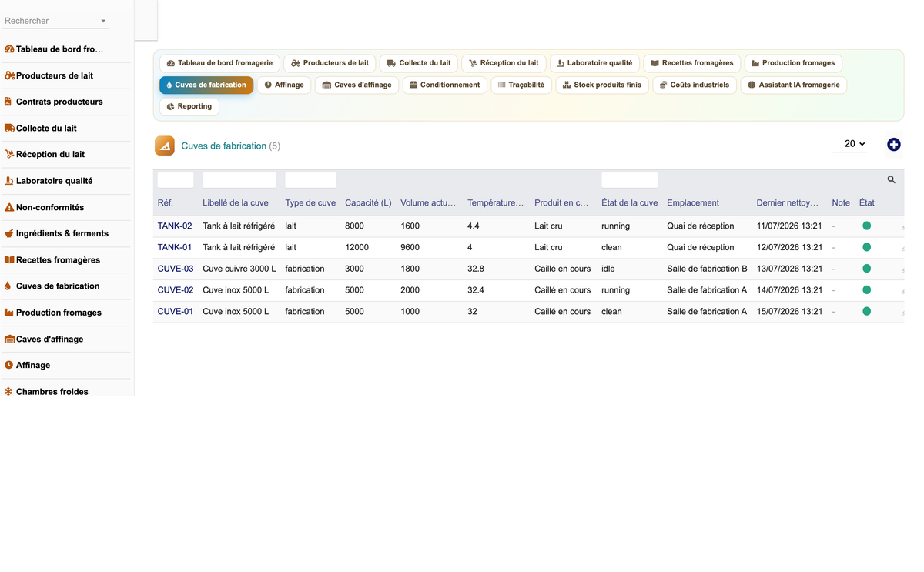Viewport: 924px width, 572px height.
Task: Click the snowflake icon for Chambres froides
Action: coord(9,391)
